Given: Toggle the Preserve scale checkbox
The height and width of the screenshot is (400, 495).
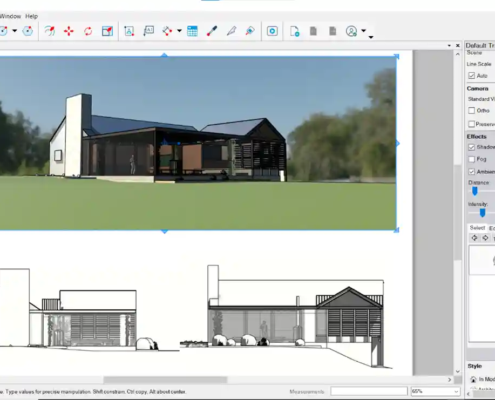Looking at the screenshot, I should click(x=471, y=124).
